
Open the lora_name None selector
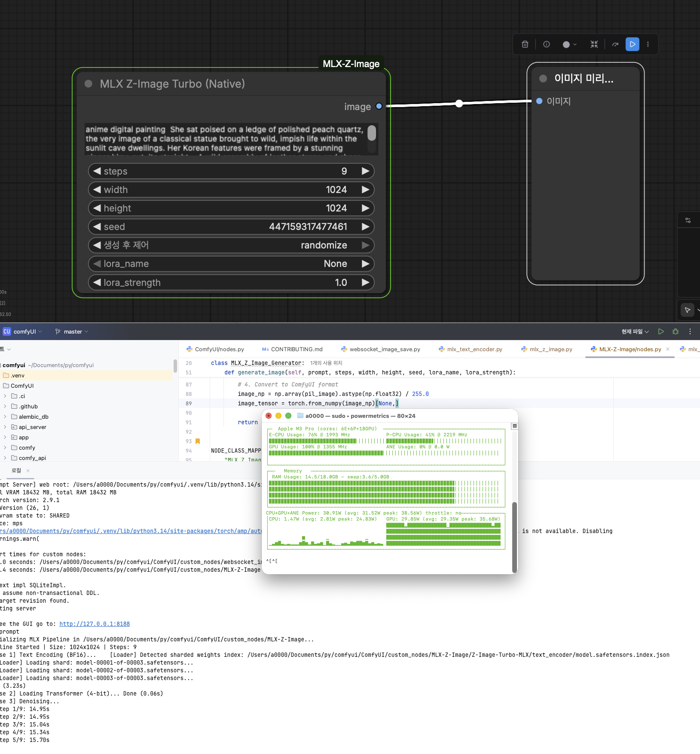coord(231,264)
